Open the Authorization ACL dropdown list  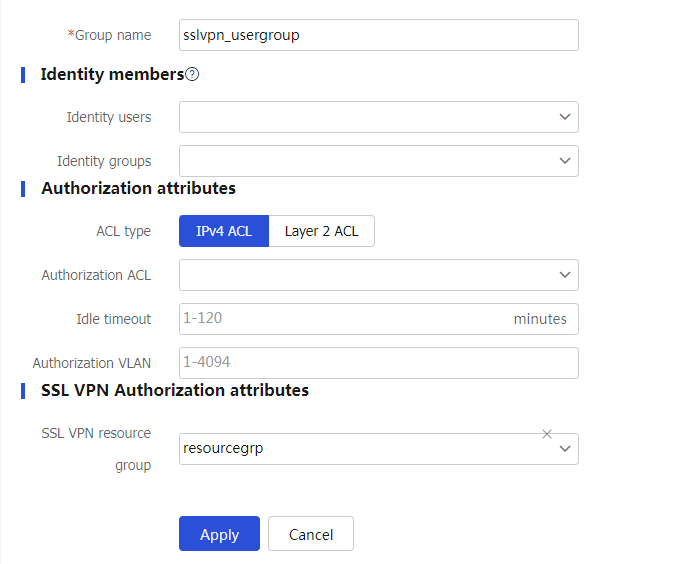click(x=379, y=275)
